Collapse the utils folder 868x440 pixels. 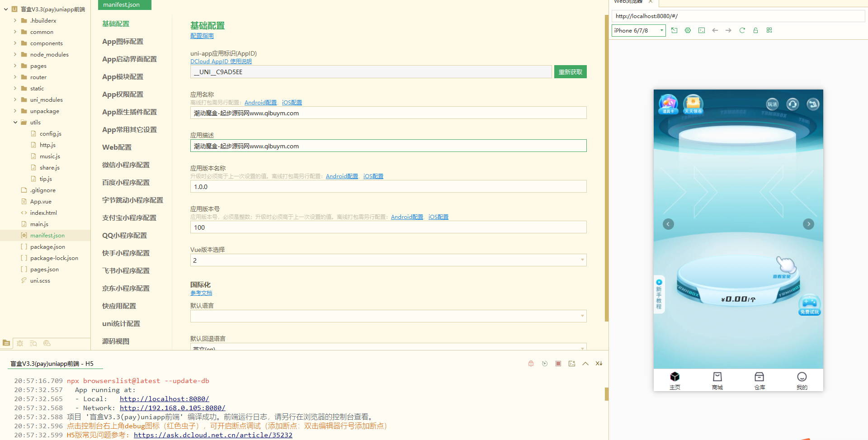pyautogui.click(x=15, y=122)
